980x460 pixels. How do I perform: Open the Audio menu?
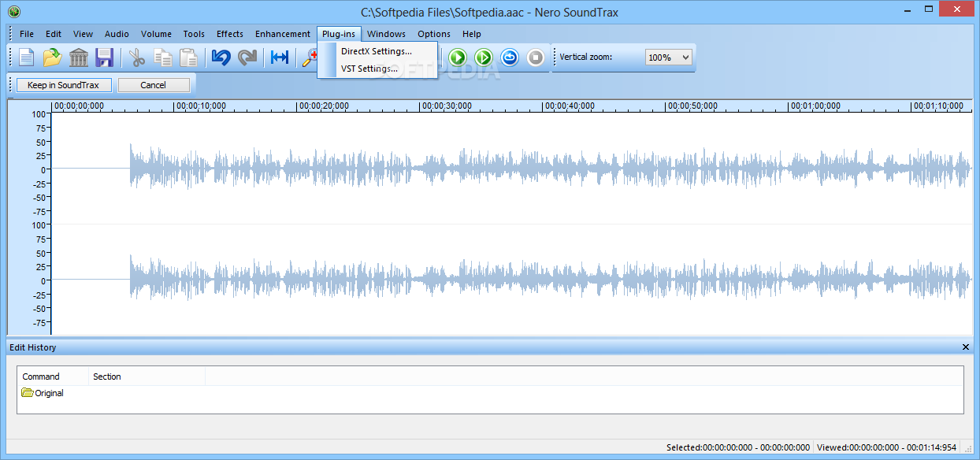point(117,34)
